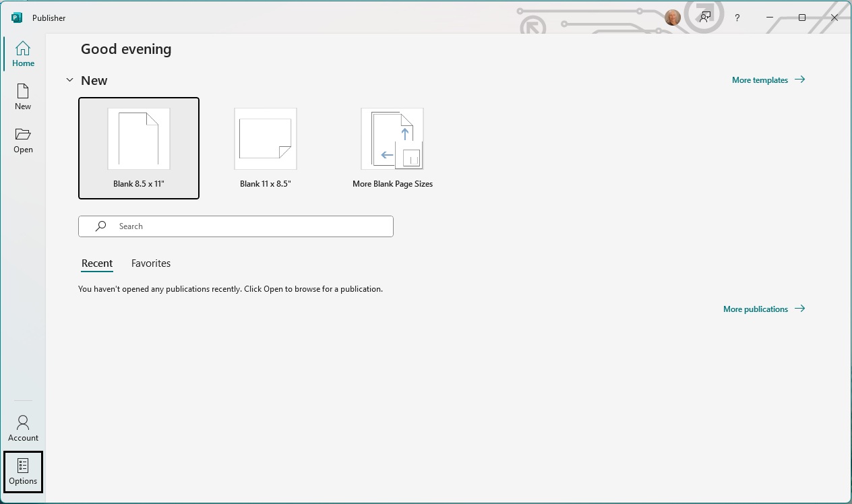Open the file browser via Open icon
This screenshot has height=504, width=852.
pos(23,140)
